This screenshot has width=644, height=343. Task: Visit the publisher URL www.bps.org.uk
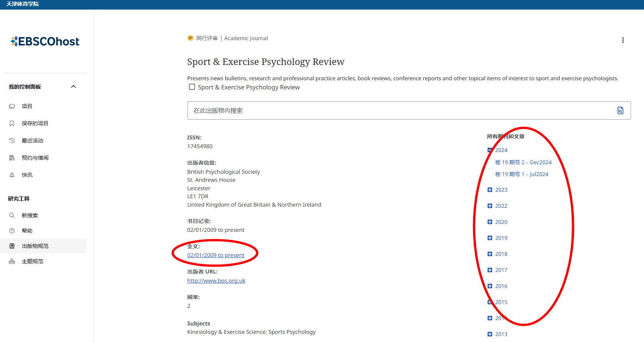pos(216,281)
